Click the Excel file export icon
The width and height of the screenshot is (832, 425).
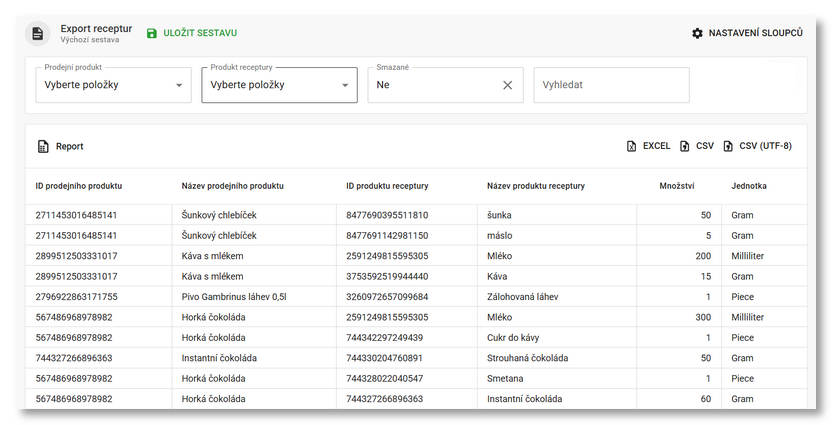[x=631, y=146]
